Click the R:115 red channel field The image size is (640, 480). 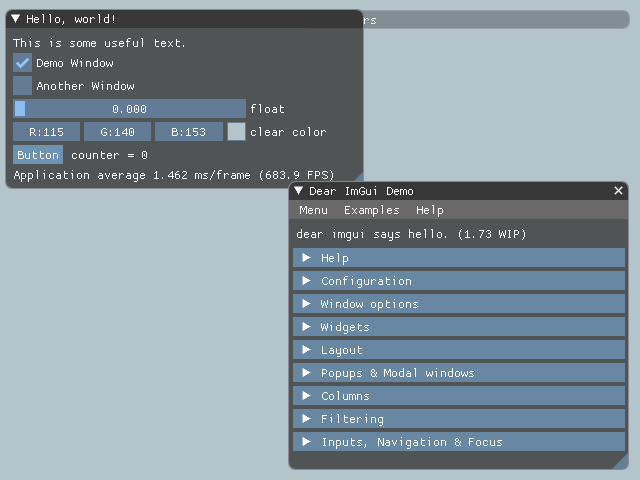pos(46,132)
